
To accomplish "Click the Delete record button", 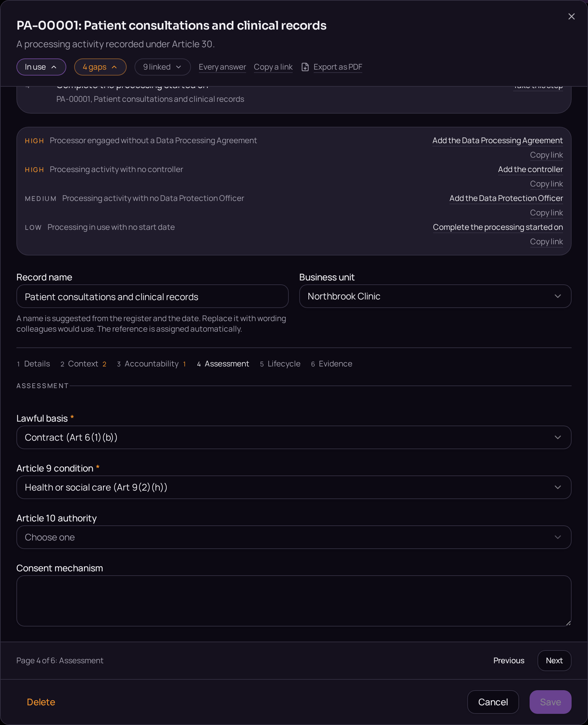I will 41,702.
